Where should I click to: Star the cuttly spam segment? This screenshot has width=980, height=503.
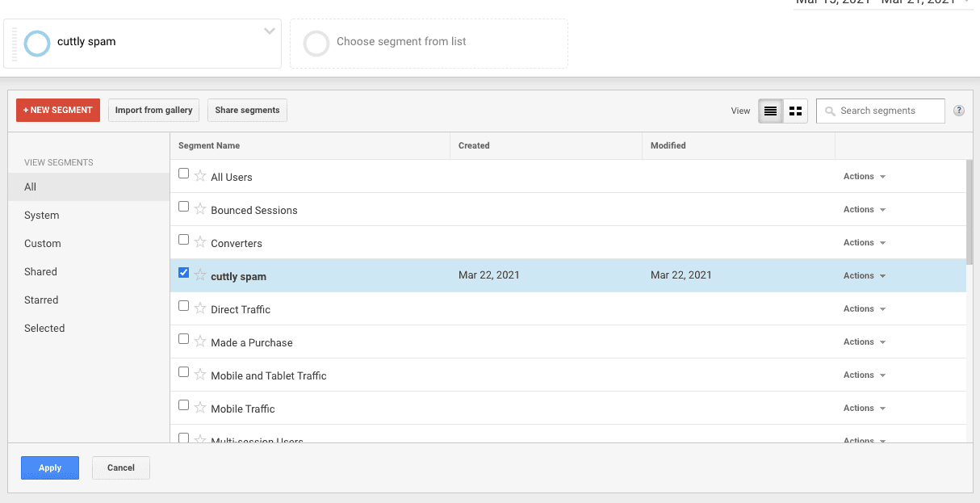200,275
